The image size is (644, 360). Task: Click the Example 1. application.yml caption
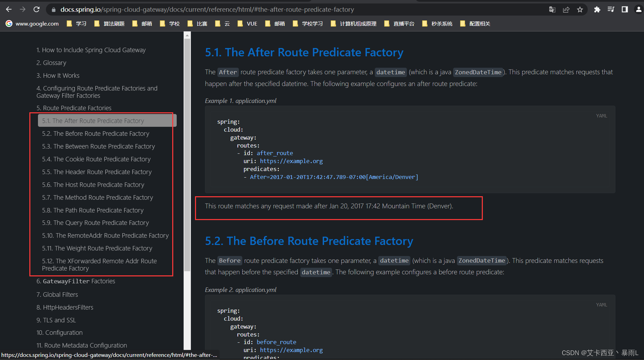[241, 101]
